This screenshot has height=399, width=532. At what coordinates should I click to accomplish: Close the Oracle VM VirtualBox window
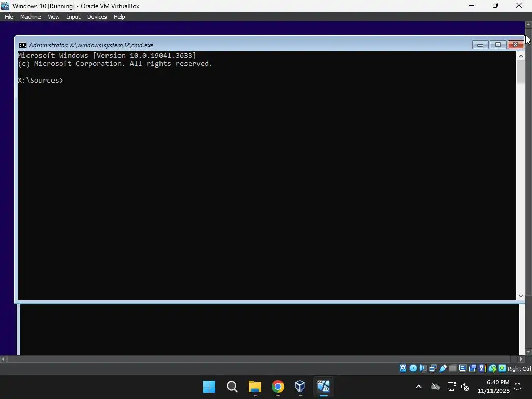click(x=519, y=6)
